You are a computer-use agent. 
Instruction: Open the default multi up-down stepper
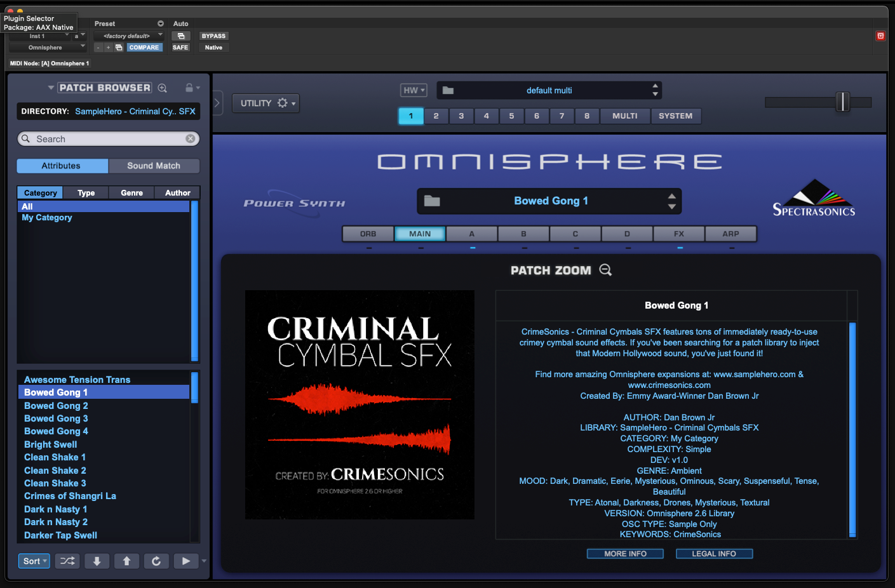point(655,90)
